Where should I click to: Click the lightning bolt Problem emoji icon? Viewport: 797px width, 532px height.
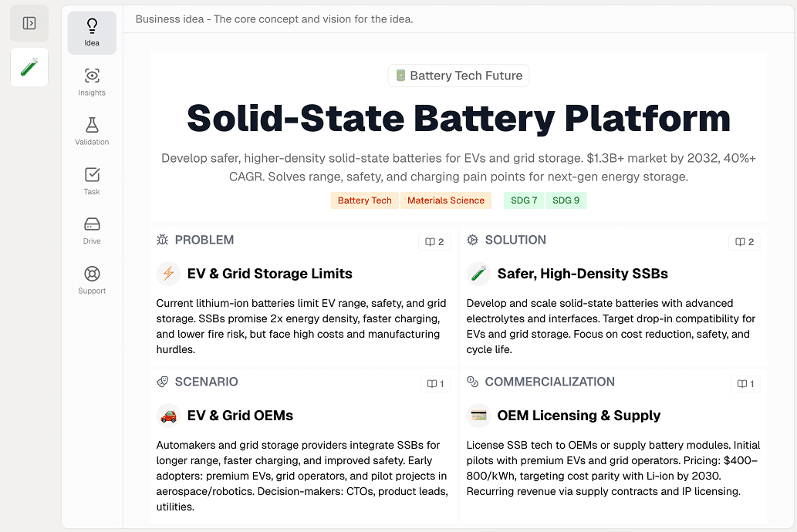point(168,274)
